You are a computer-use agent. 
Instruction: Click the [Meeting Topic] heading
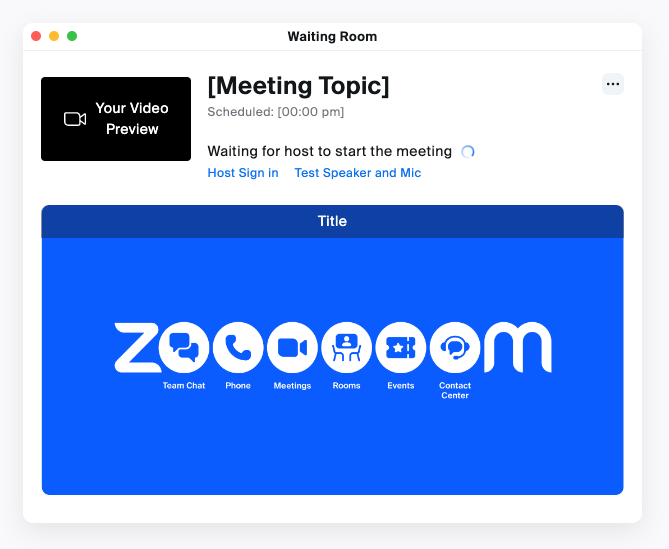[x=298, y=86]
